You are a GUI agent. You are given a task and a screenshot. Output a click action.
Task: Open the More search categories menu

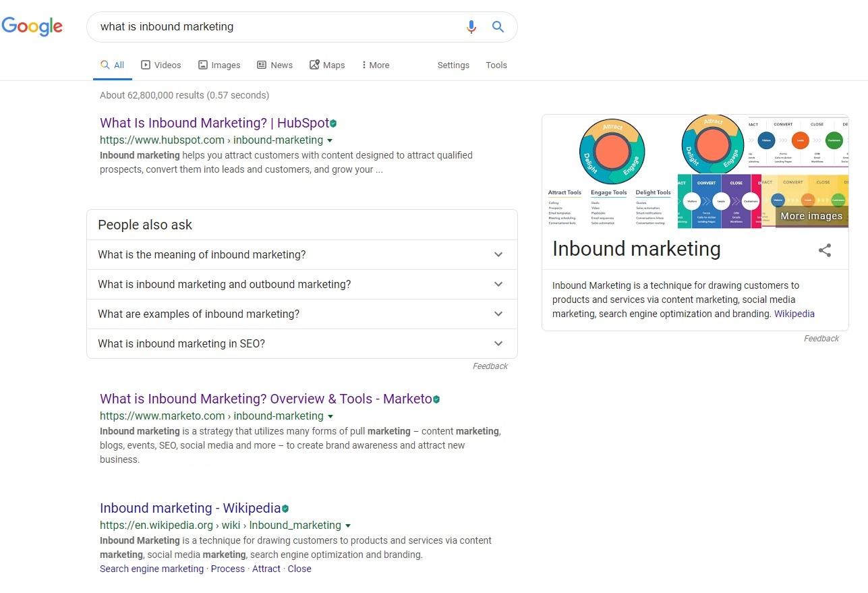click(x=375, y=65)
